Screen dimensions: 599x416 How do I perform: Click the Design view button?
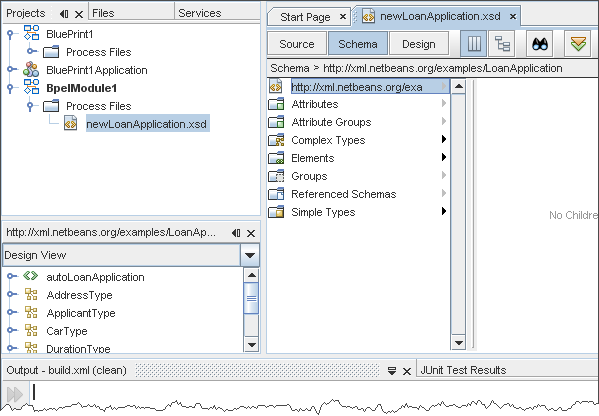point(419,44)
